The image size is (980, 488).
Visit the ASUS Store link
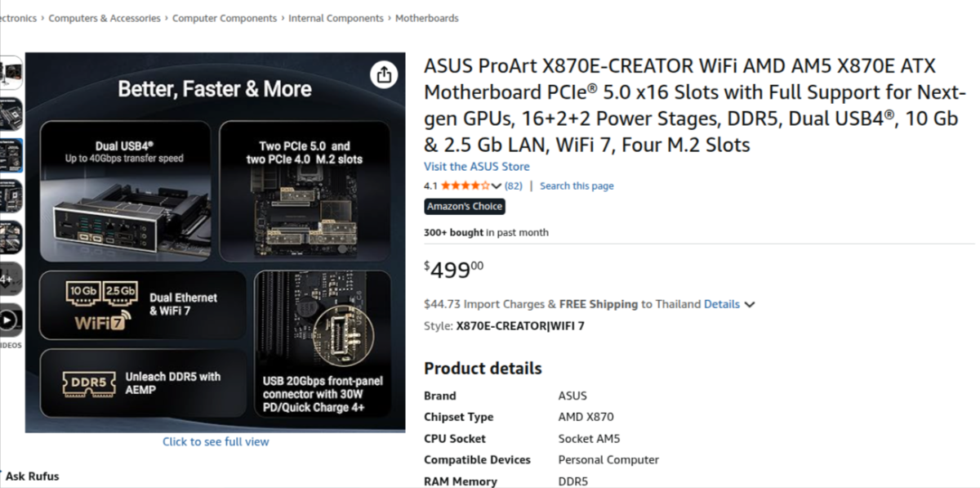point(476,166)
